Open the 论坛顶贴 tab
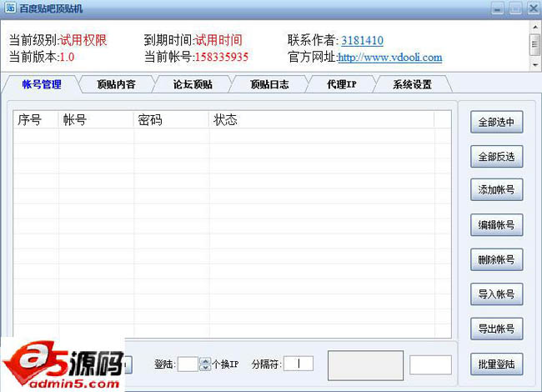542x392 pixels. (193, 84)
